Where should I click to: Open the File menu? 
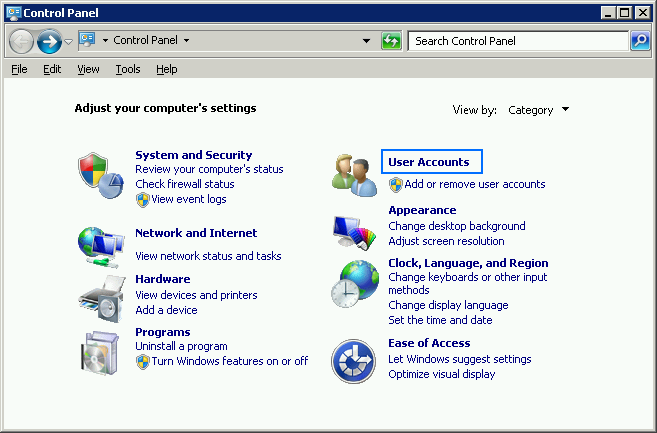(19, 69)
